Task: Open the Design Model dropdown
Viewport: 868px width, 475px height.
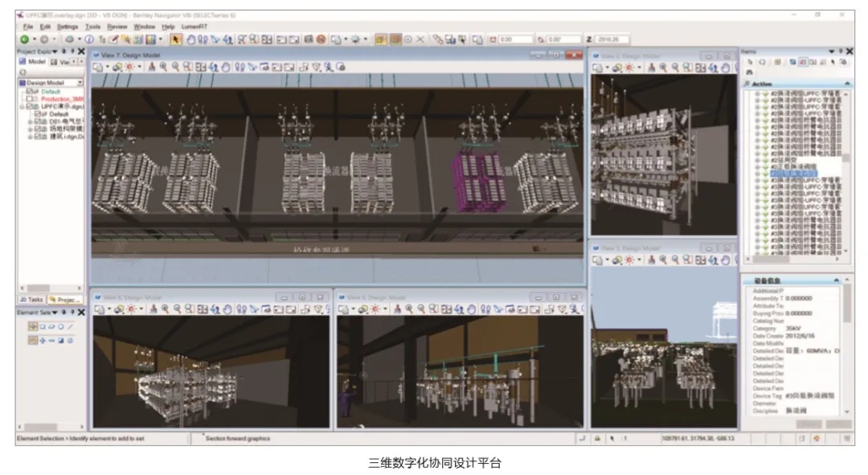Action: [80, 82]
